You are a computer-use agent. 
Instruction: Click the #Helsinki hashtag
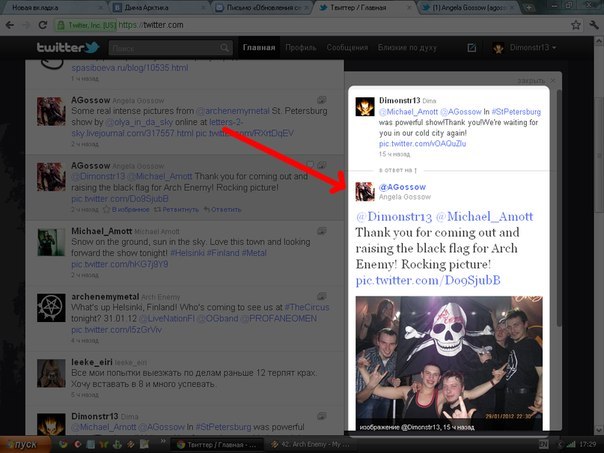[x=187, y=253]
